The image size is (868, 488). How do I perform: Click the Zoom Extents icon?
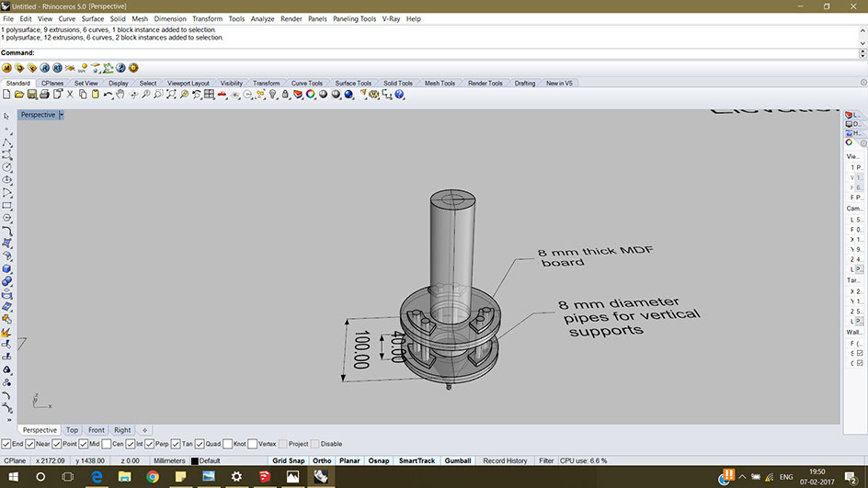coord(171,95)
